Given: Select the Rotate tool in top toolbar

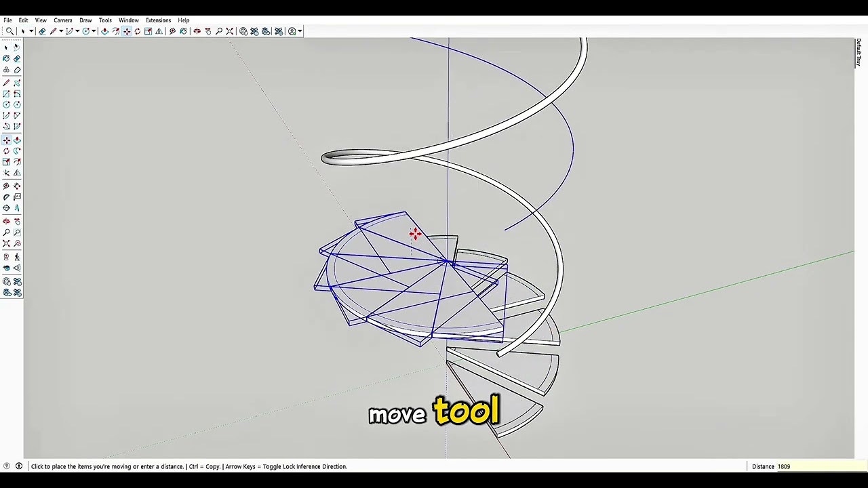Looking at the screenshot, I should pos(137,31).
